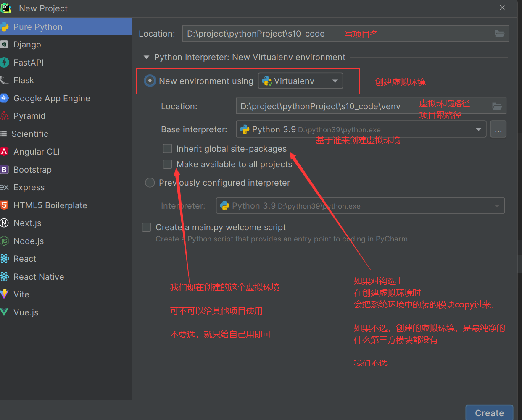Click the Create button
This screenshot has width=522, height=420.
click(489, 413)
